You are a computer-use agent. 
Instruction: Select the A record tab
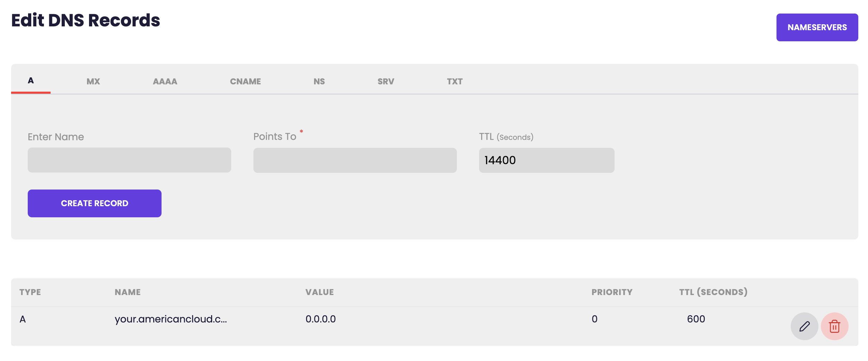(x=31, y=81)
